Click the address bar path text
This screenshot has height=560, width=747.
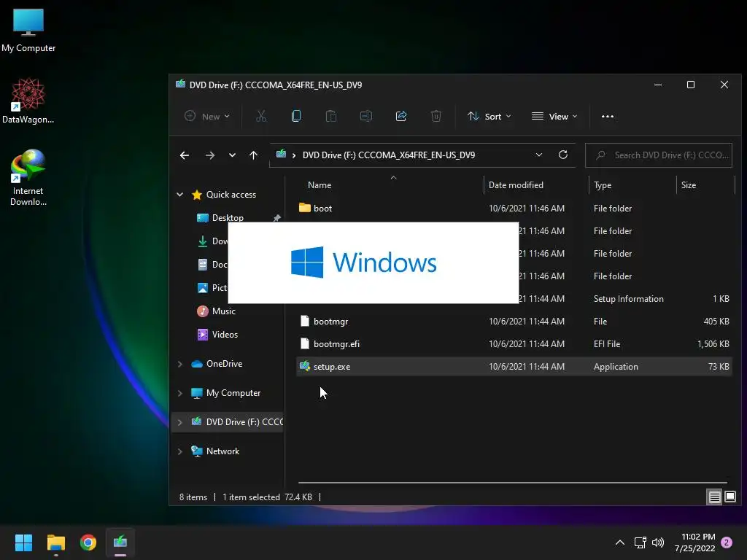pyautogui.click(x=388, y=155)
